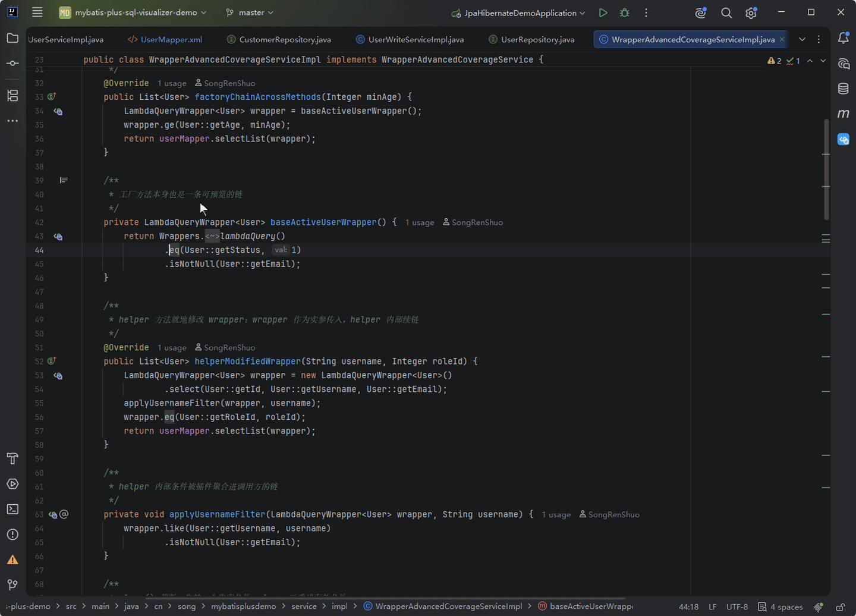Expand the folded <~> generics on line 43
The width and height of the screenshot is (856, 616).
pos(212,236)
